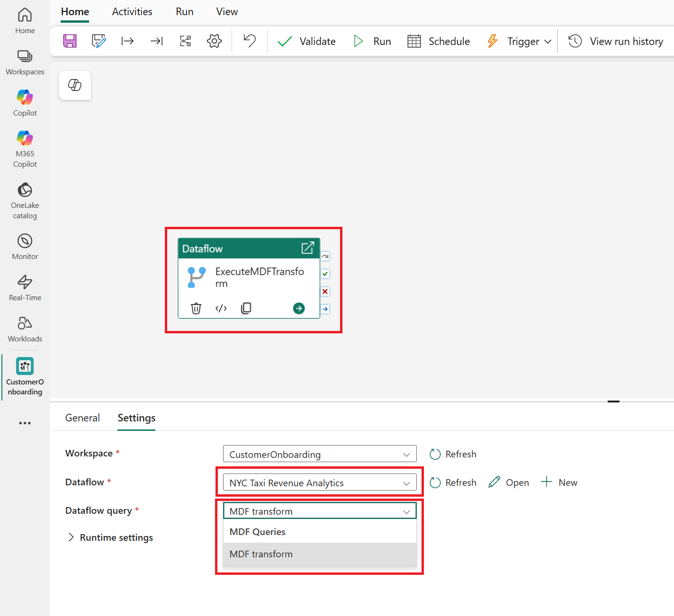Screen dimensions: 674x616
Task: Expand Runtime settings
Action: point(111,537)
